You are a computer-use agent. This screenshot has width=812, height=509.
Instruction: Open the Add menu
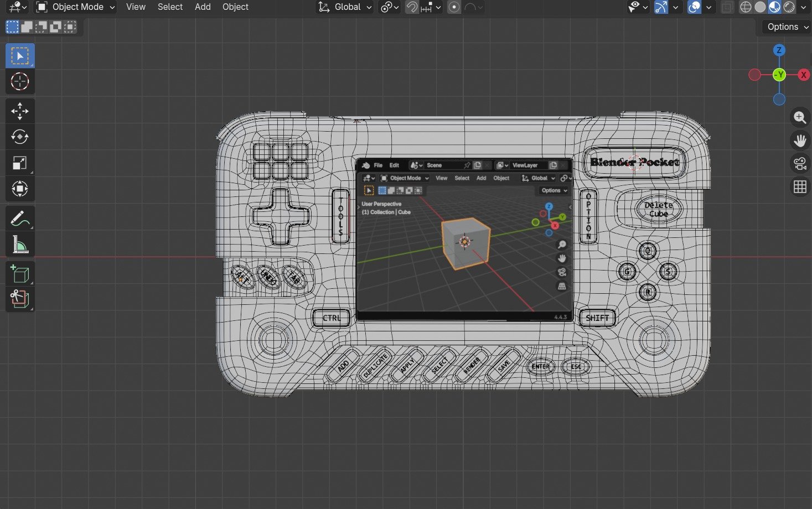203,7
